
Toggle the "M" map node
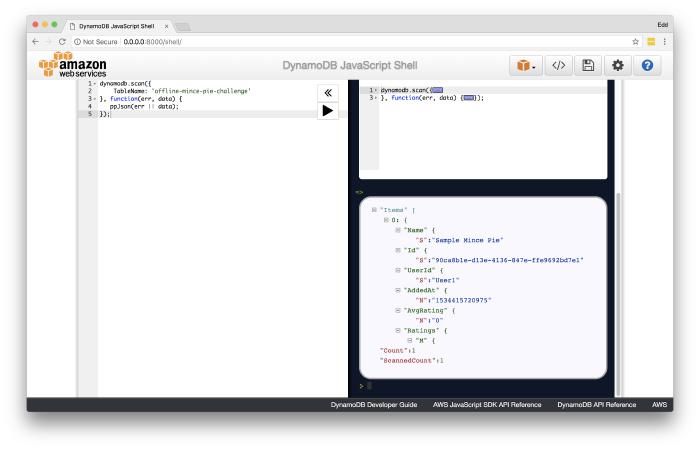410,340
